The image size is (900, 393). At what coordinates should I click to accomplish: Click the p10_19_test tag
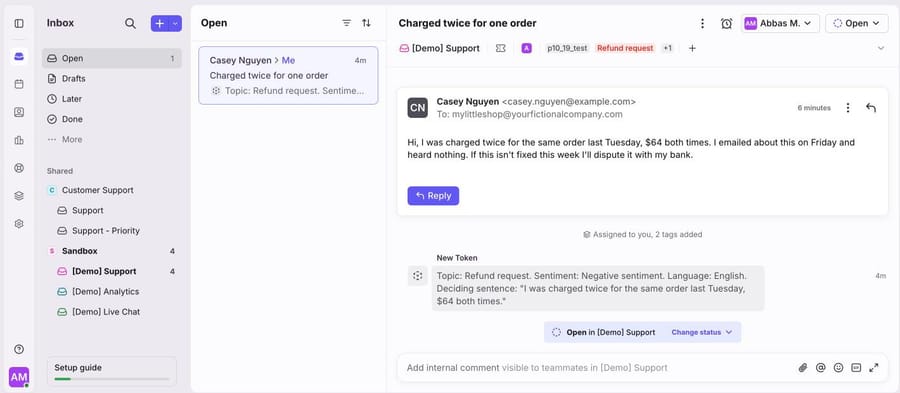pos(567,48)
